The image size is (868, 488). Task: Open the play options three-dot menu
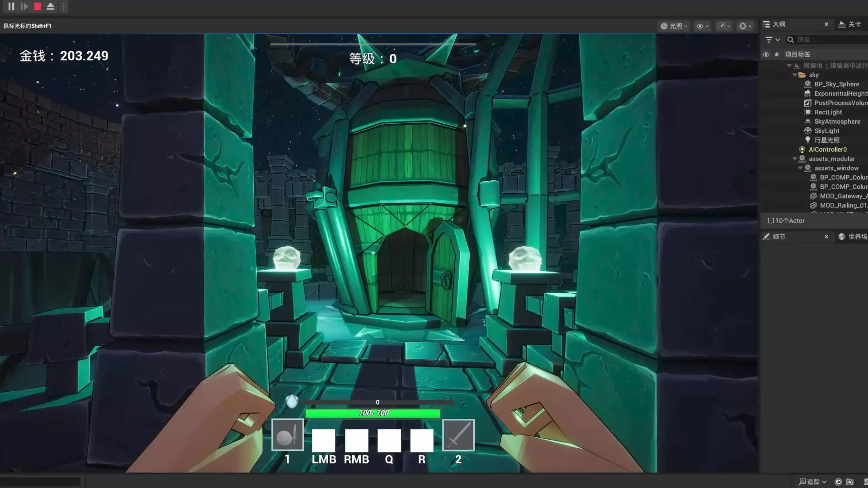[x=63, y=7]
